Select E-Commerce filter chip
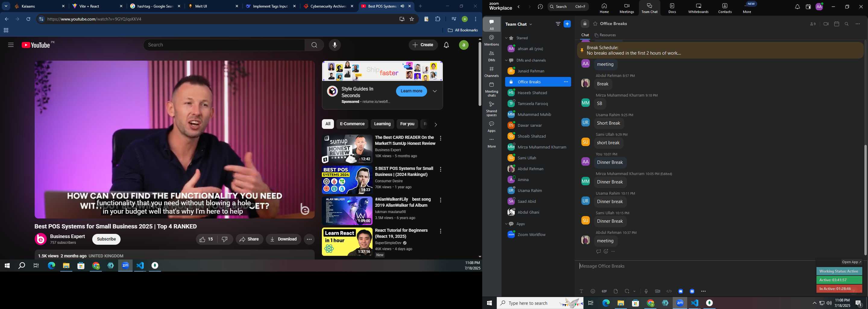Screen dimensions: 868x309 pyautogui.click(x=352, y=124)
